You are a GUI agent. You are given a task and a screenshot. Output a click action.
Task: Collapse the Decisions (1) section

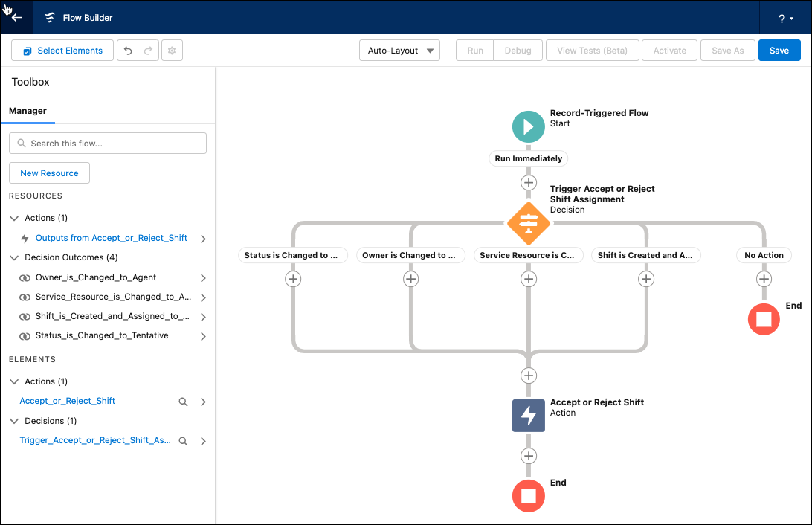point(14,421)
